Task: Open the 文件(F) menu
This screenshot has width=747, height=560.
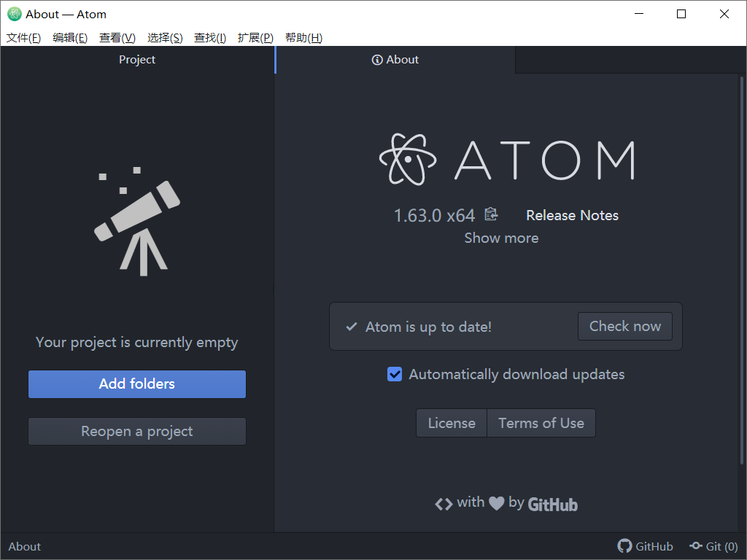Action: (x=23, y=38)
